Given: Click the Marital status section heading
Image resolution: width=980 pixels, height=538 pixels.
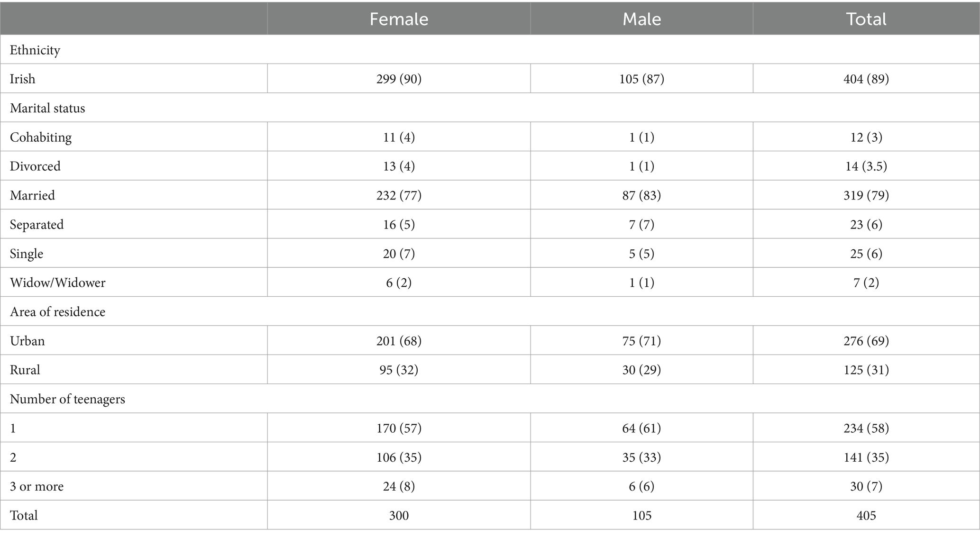Looking at the screenshot, I should click(47, 108).
